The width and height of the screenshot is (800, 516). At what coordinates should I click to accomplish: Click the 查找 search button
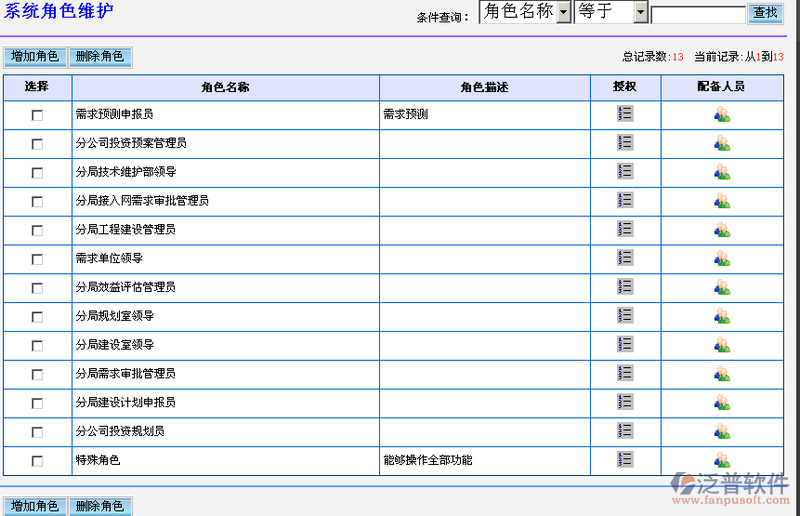[x=765, y=13]
